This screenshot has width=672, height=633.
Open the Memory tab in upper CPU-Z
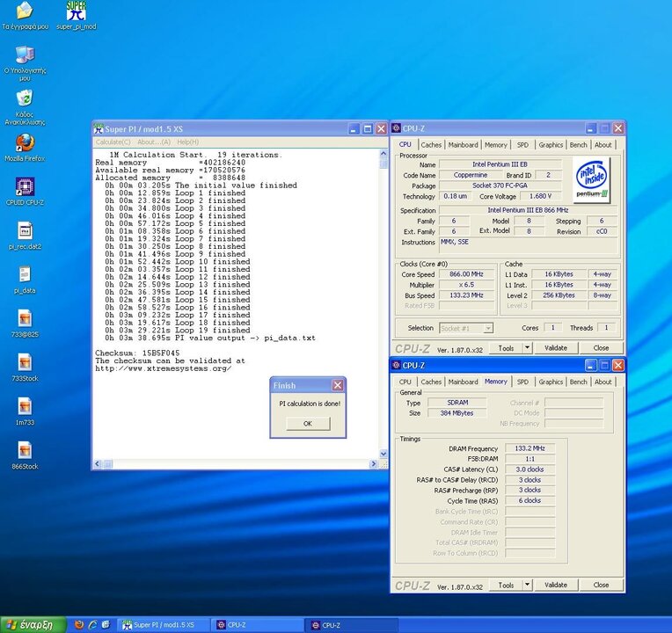click(x=495, y=145)
